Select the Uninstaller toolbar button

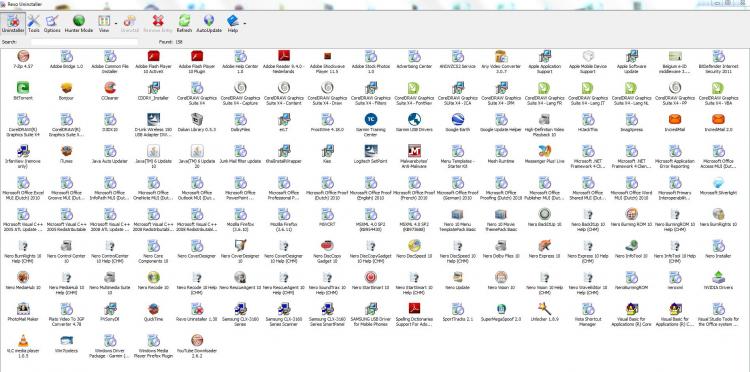[x=13, y=23]
